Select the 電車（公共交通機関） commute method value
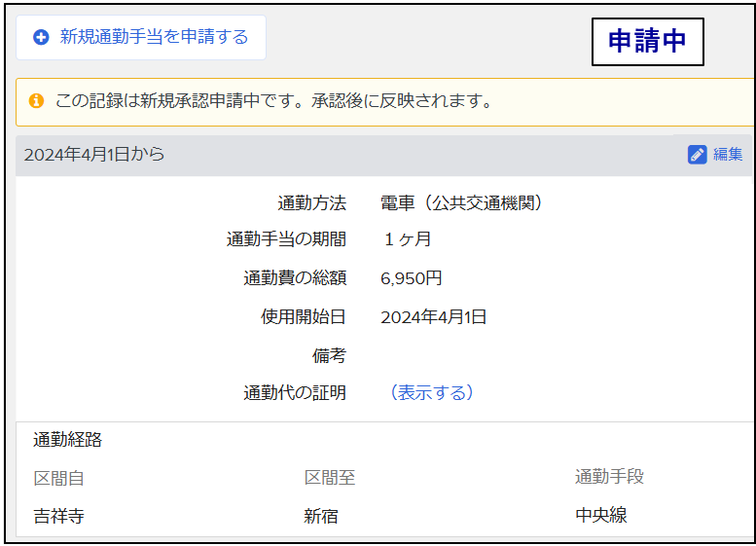 click(461, 203)
